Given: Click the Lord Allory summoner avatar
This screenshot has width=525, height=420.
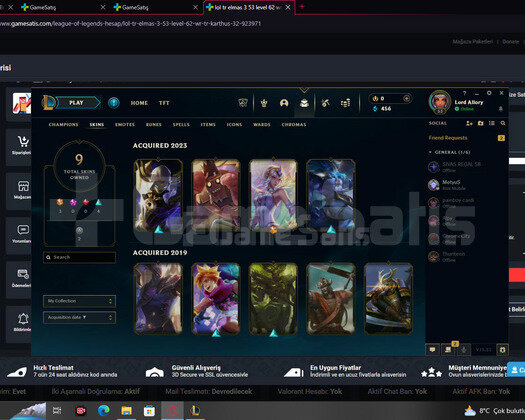Looking at the screenshot, I should 440,102.
